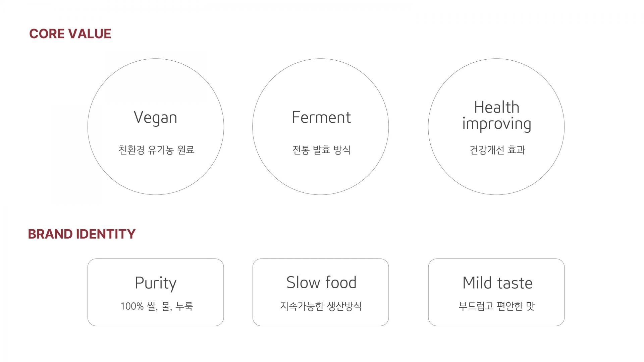Select the Ferment circle title
Screen dimensions: 644x362
click(x=321, y=117)
